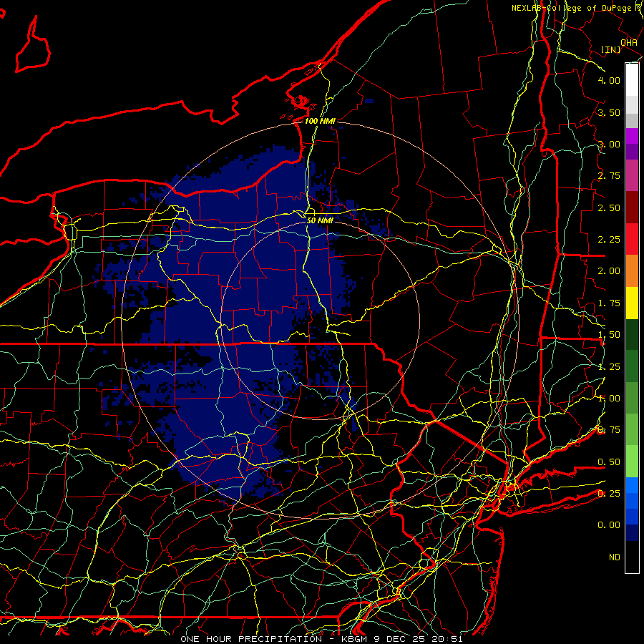644x644 pixels.
Task: Click the white 4.00 inch color swatch
Action: pyautogui.click(x=632, y=80)
